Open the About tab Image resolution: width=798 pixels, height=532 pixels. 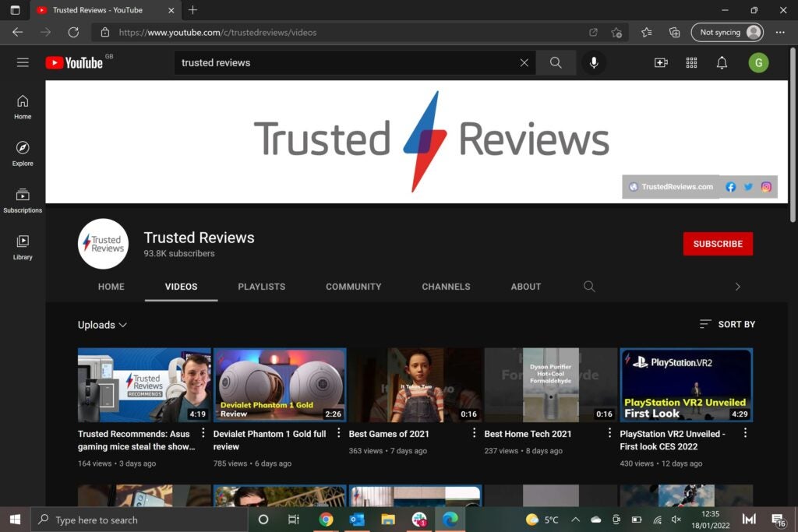coord(526,287)
